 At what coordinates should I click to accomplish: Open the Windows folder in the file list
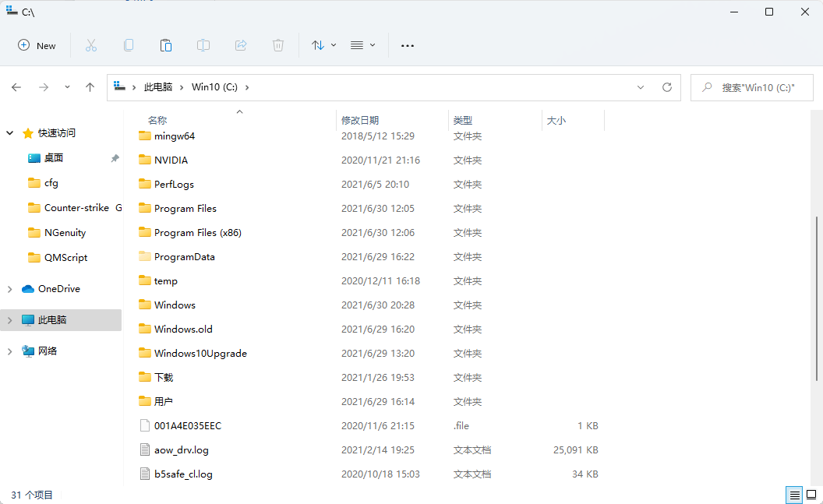pos(173,305)
